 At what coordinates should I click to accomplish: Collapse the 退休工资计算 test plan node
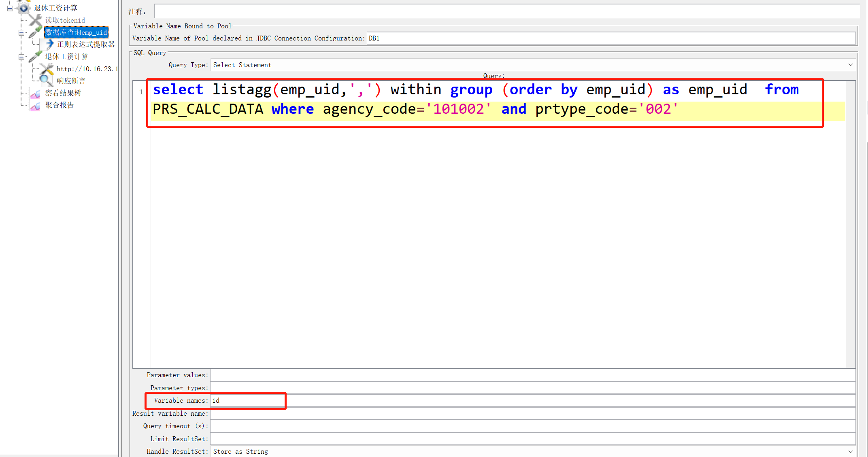click(x=9, y=7)
